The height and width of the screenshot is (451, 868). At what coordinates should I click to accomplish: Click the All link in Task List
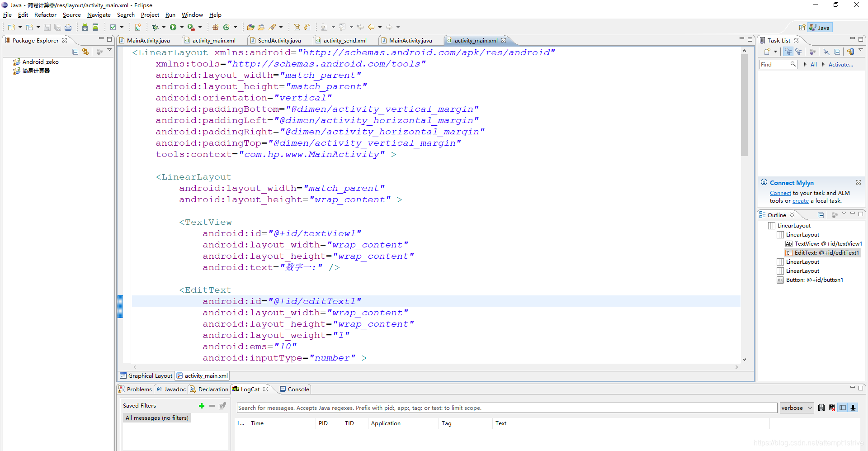click(x=813, y=65)
